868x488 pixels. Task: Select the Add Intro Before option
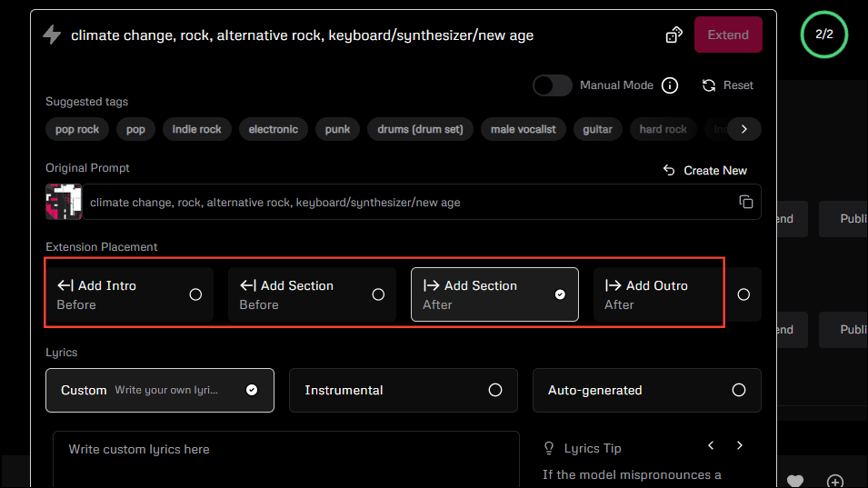(130, 294)
